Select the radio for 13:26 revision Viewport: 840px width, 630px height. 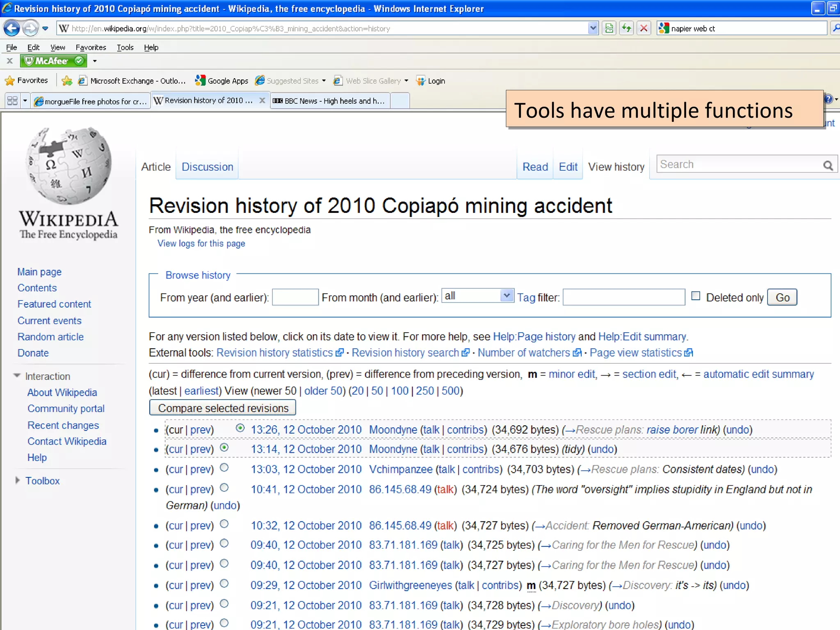tap(240, 428)
